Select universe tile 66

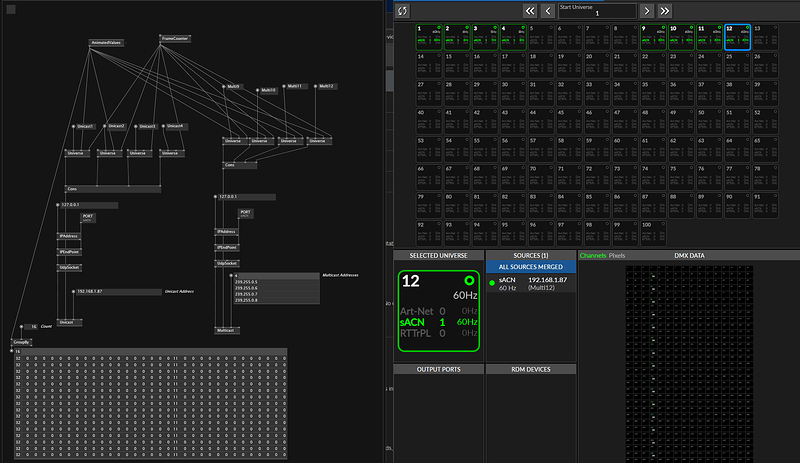[x=429, y=178]
